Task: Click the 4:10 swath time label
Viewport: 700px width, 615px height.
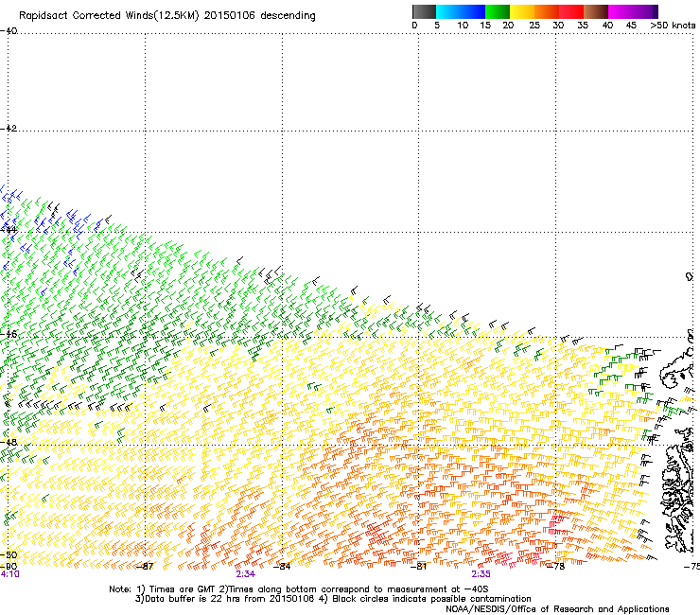Action: tap(9, 574)
